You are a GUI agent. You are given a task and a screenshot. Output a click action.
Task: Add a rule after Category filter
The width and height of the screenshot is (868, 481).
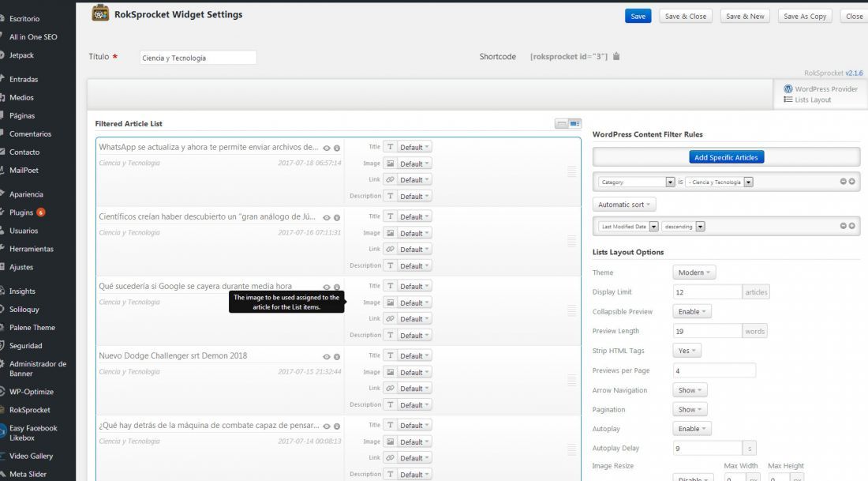852,181
